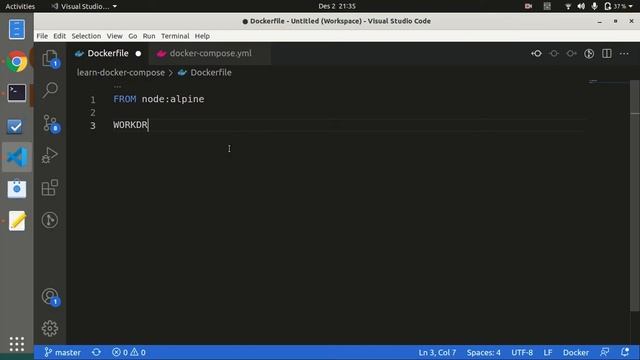
Task: Open the Go menu
Action: (x=133, y=36)
